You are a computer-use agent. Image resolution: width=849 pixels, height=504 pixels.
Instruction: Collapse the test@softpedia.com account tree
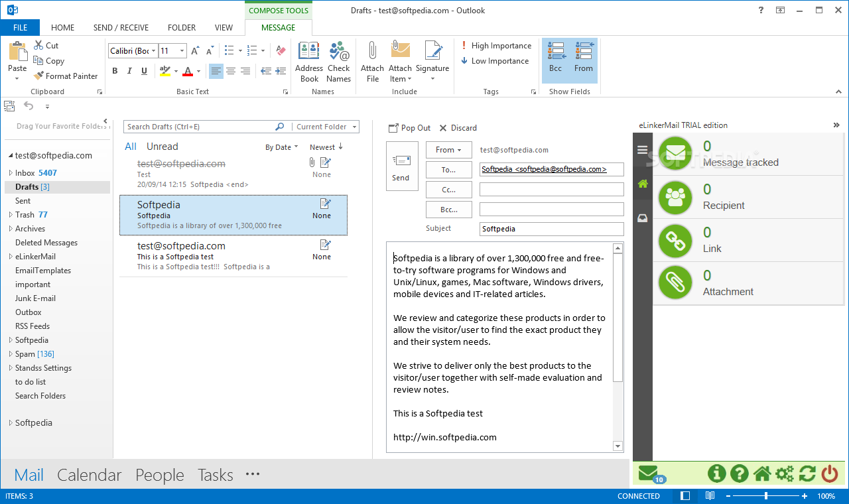click(x=11, y=156)
